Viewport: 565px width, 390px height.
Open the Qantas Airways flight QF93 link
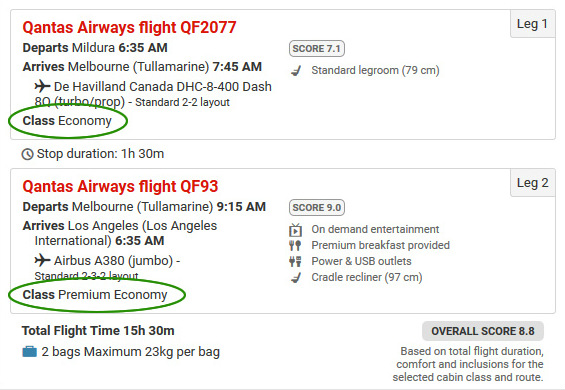point(120,186)
